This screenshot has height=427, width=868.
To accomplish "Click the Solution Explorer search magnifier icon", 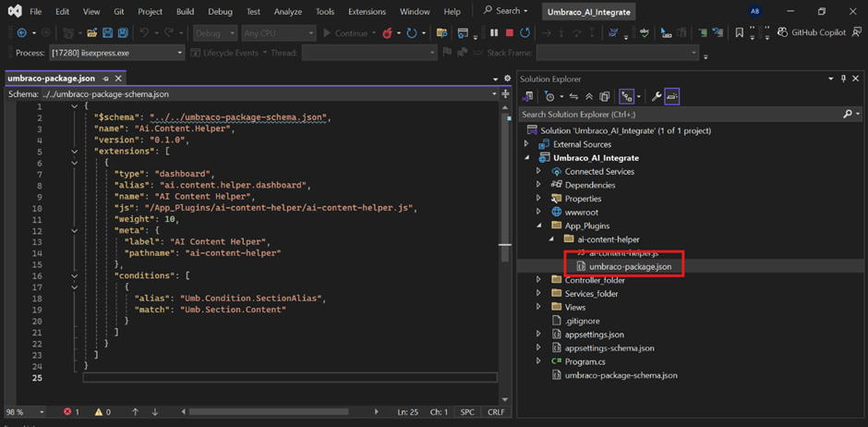I will pyautogui.click(x=848, y=114).
